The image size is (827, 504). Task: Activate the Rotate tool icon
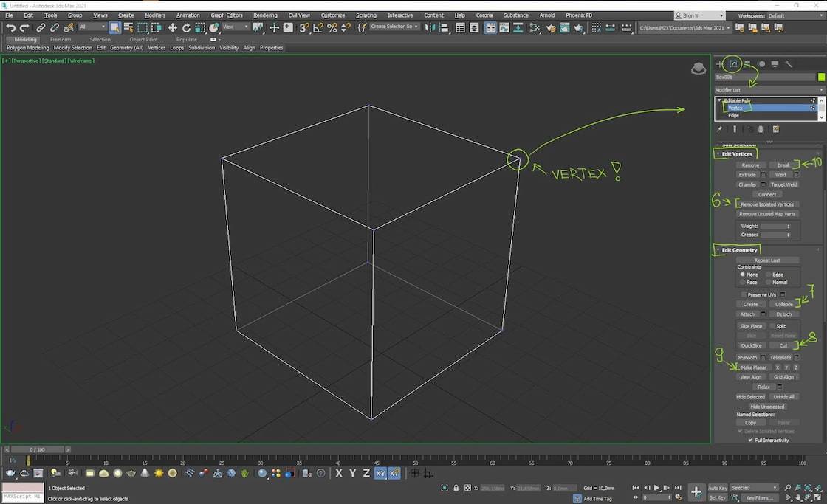pos(186,28)
